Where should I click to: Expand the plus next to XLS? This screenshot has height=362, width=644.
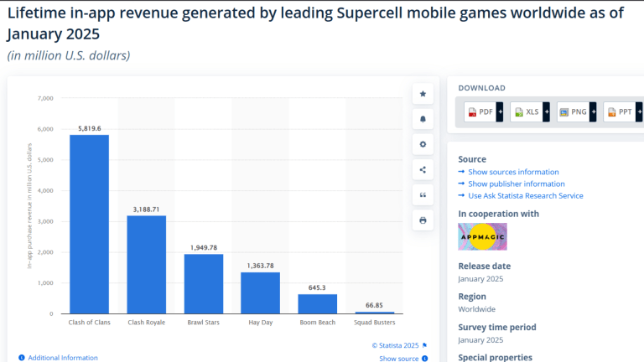(x=546, y=111)
